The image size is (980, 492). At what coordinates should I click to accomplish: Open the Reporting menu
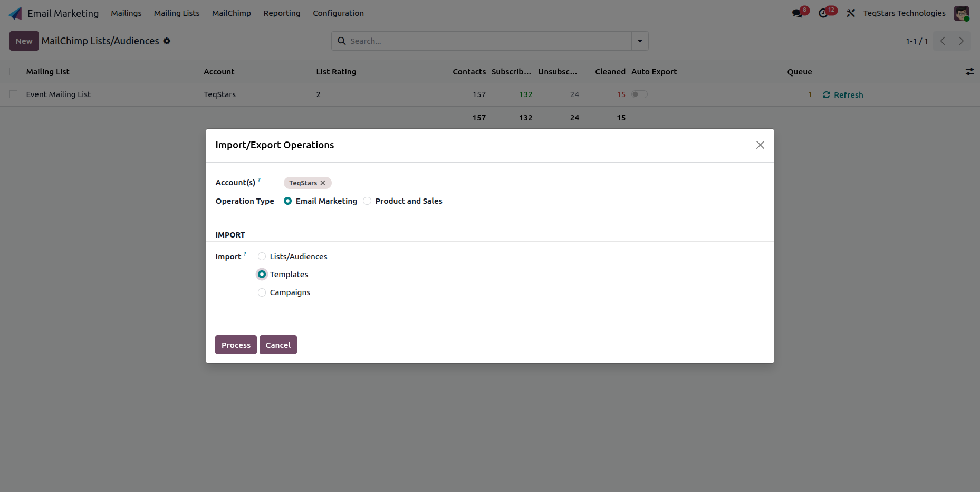282,13
